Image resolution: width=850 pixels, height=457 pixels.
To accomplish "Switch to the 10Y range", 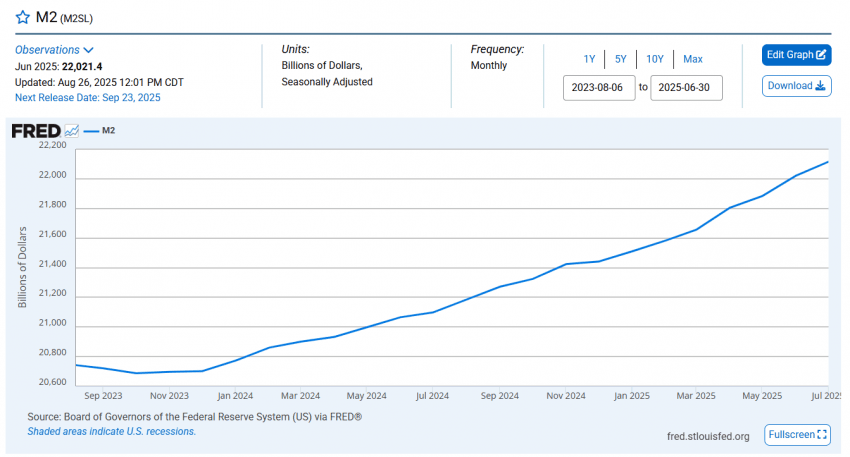I will tap(654, 59).
